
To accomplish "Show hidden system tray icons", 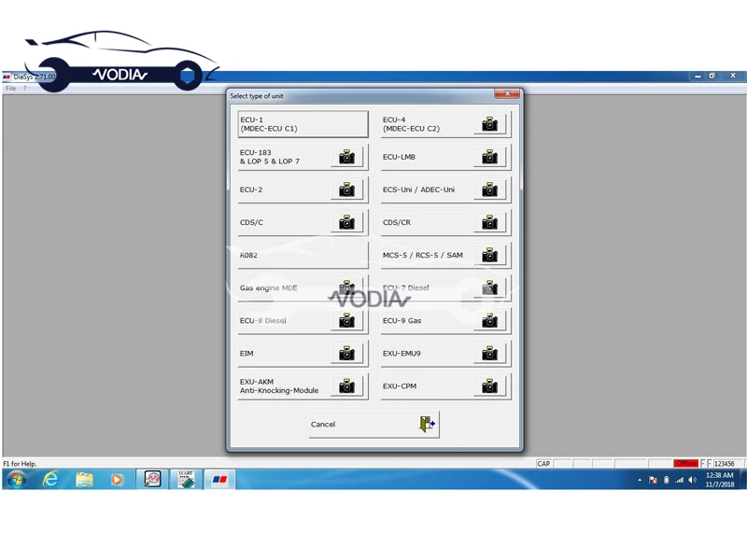I will 640,480.
